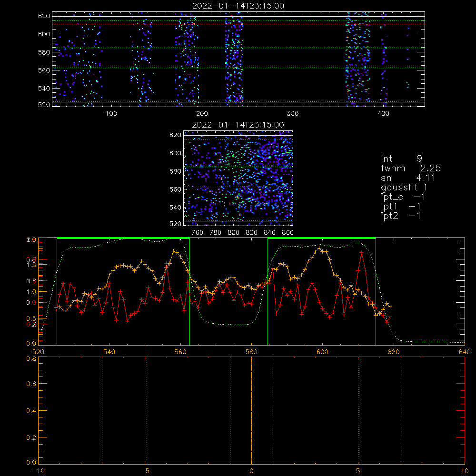The image size is (476, 476).
Task: Click the orange curve peak near 599
Action: [319, 248]
